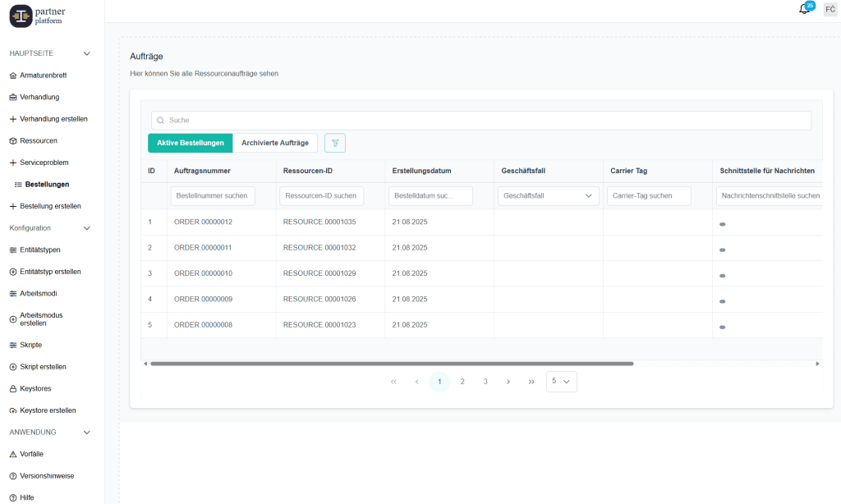Viewport: 841px width, 504px height.
Task: Click the horizontal table scrollbar
Action: (392, 363)
